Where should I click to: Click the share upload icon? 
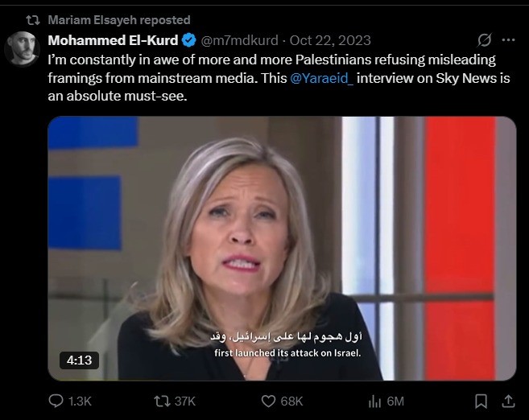508,401
